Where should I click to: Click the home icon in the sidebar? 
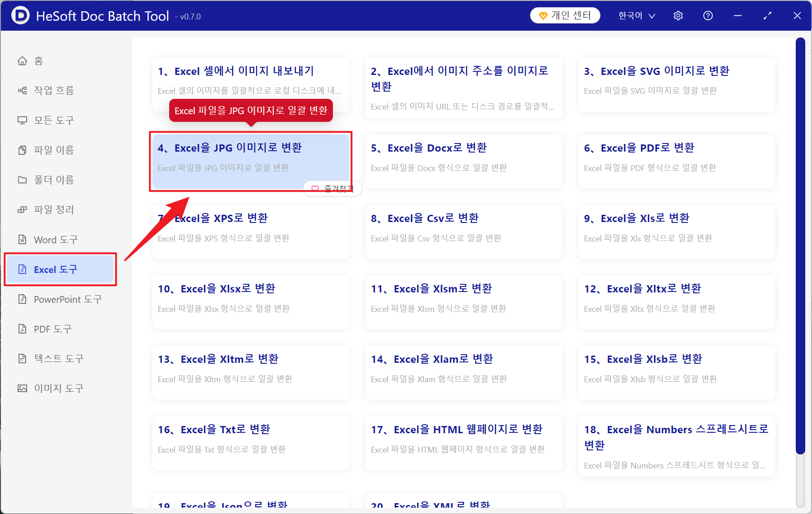22,60
